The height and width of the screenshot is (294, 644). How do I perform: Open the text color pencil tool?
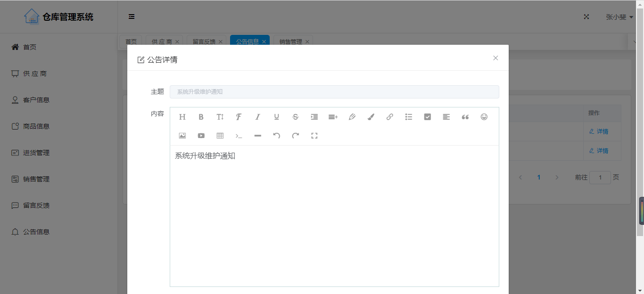pos(352,117)
